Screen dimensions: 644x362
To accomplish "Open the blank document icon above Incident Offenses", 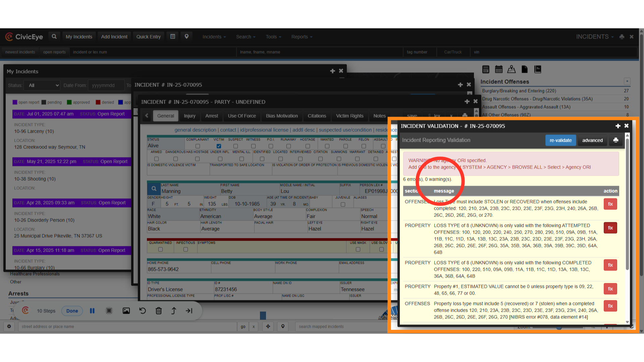I will pos(525,69).
